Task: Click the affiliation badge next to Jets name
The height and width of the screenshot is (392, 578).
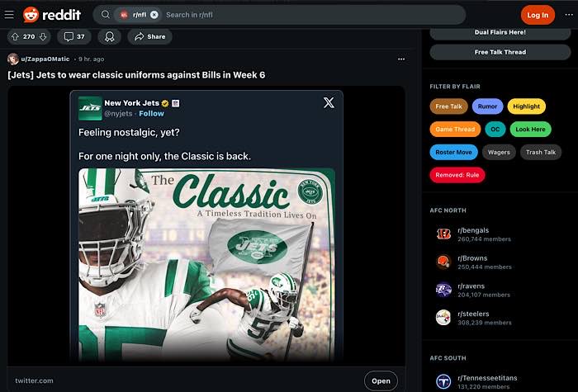Action: [x=175, y=103]
